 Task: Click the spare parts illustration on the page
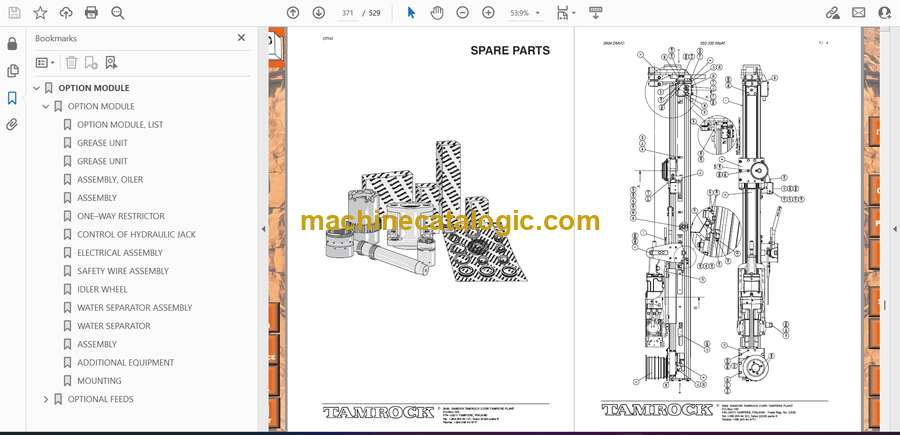coord(426,212)
